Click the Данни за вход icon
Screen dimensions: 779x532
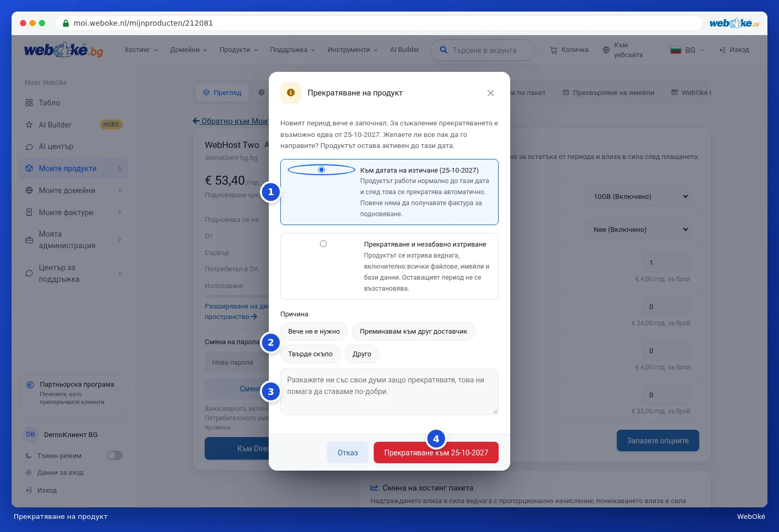(29, 473)
